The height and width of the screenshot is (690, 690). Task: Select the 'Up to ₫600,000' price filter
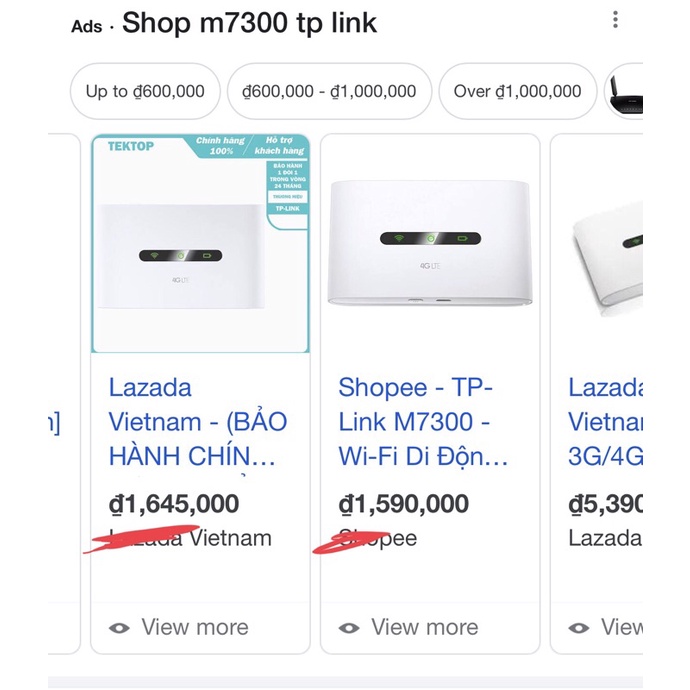(145, 91)
